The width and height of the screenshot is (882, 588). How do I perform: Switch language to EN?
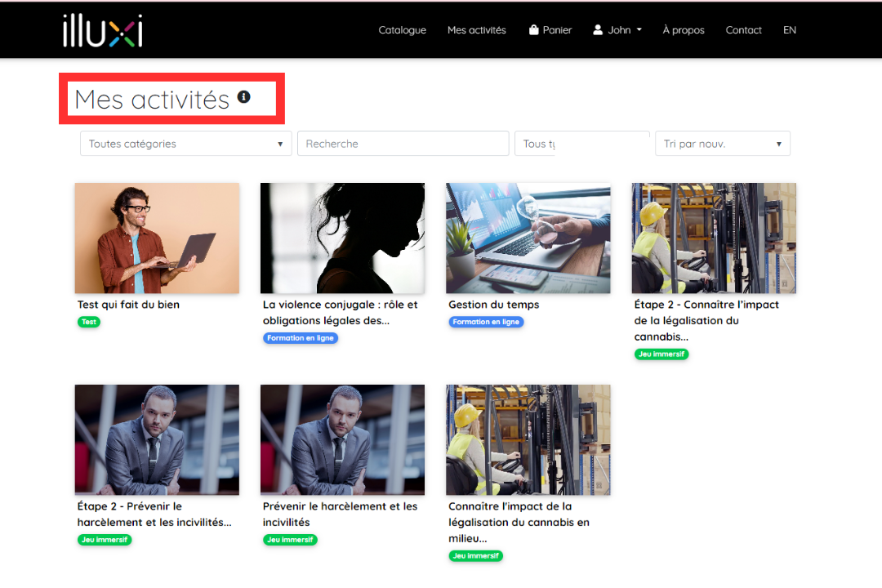coord(789,30)
